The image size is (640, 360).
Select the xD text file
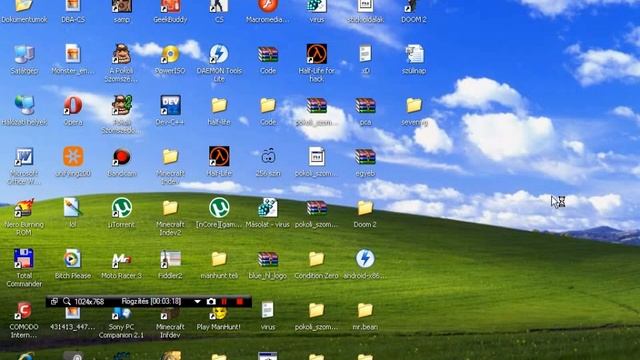[365, 55]
